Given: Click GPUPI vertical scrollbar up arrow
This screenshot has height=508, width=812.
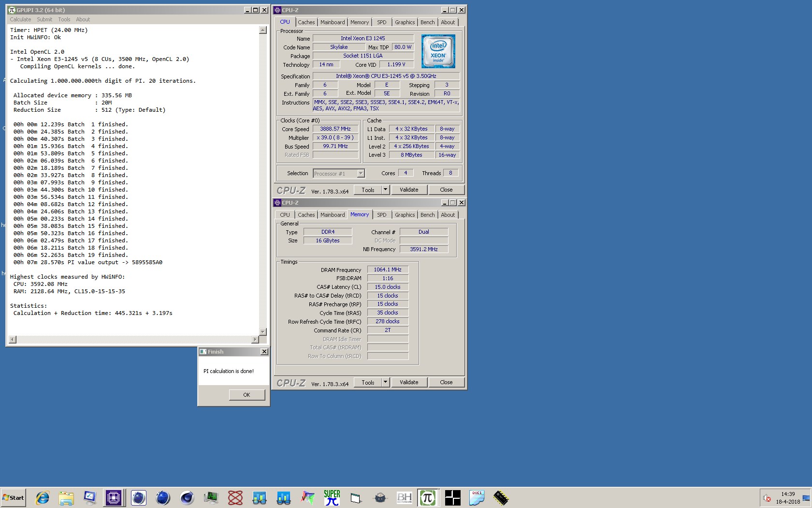Looking at the screenshot, I should tap(263, 30).
